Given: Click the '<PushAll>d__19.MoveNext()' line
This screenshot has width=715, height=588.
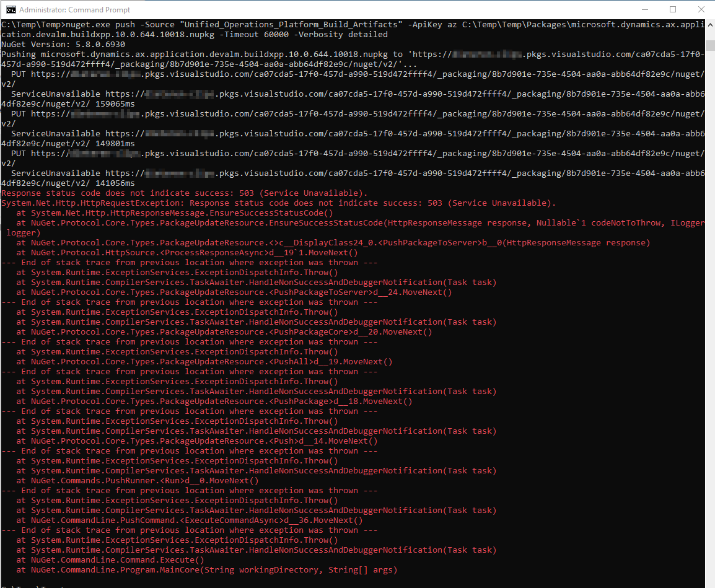Looking at the screenshot, I should (204, 362).
